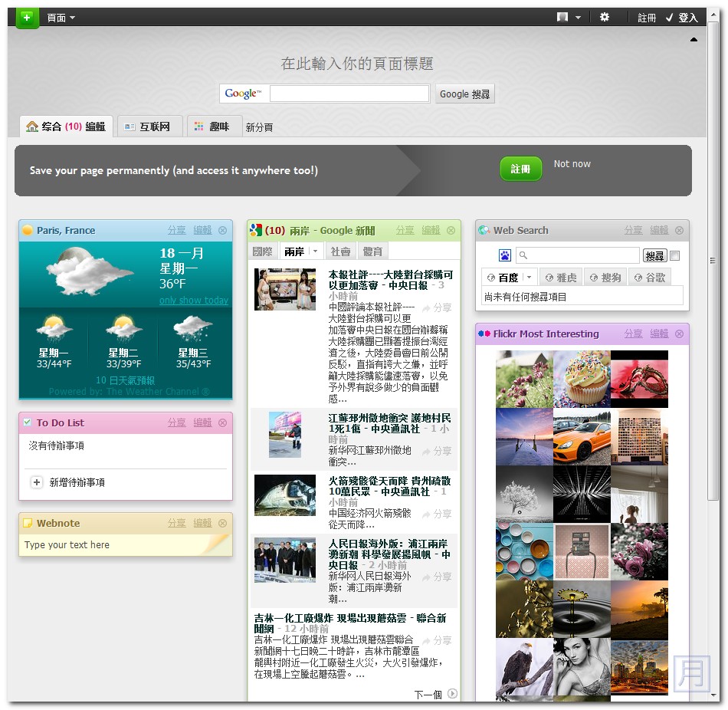Tick the checkbox beside Web Search button

coord(675,256)
